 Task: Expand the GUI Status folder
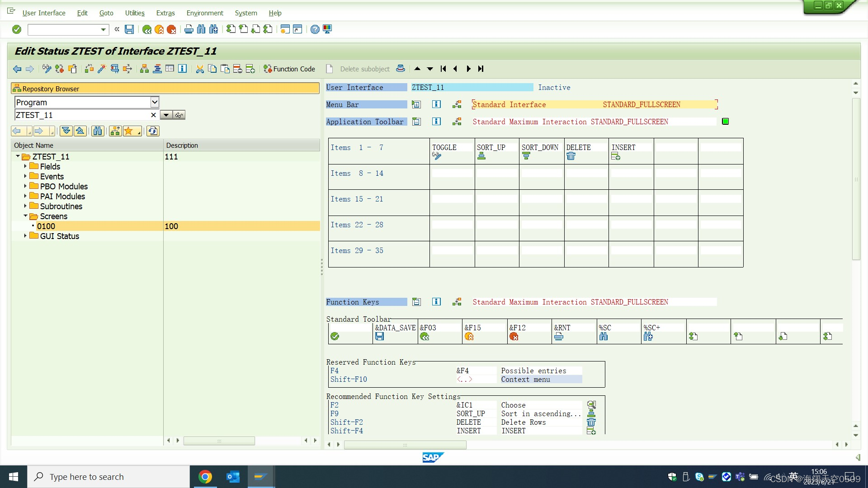tap(25, 236)
